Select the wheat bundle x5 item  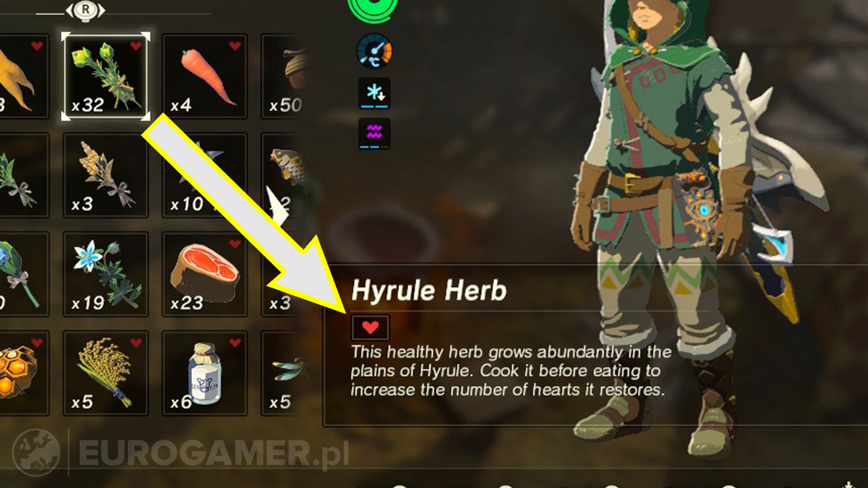click(105, 373)
